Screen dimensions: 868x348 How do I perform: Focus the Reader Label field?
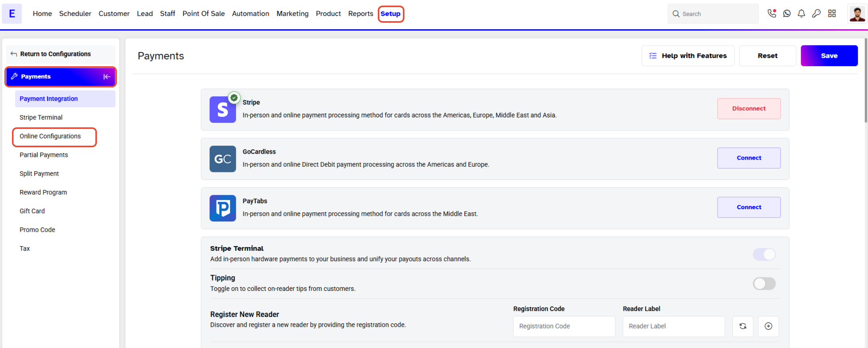pos(673,326)
